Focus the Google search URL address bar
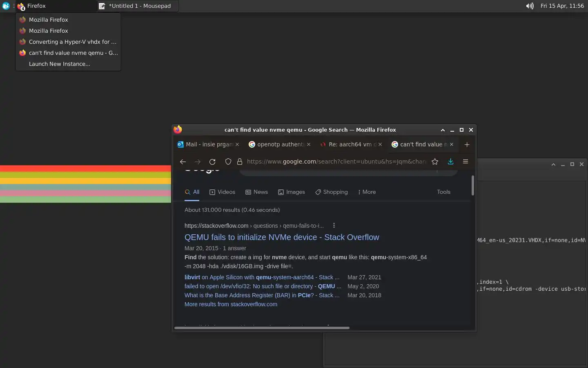 click(x=336, y=162)
